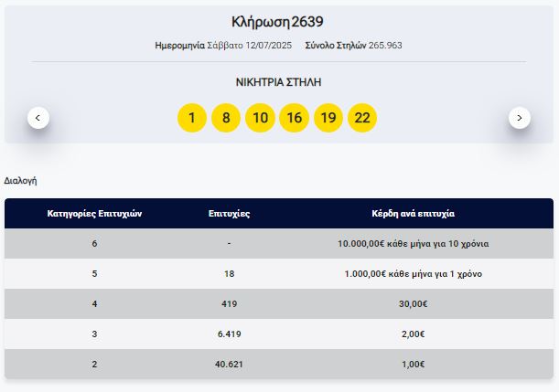This screenshot has width=559, height=392.
Task: Click the next draw right arrow
Action: tap(520, 117)
